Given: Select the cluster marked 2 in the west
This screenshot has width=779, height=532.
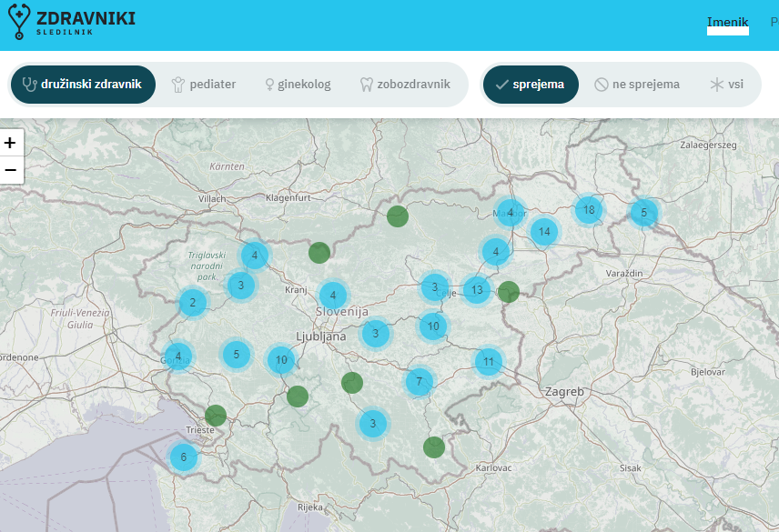Looking at the screenshot, I should (193, 303).
